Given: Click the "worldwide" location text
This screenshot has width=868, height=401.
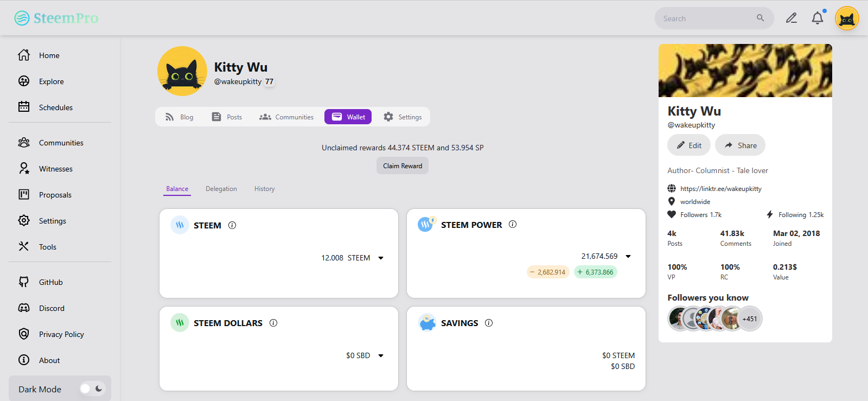Looking at the screenshot, I should coord(695,202).
